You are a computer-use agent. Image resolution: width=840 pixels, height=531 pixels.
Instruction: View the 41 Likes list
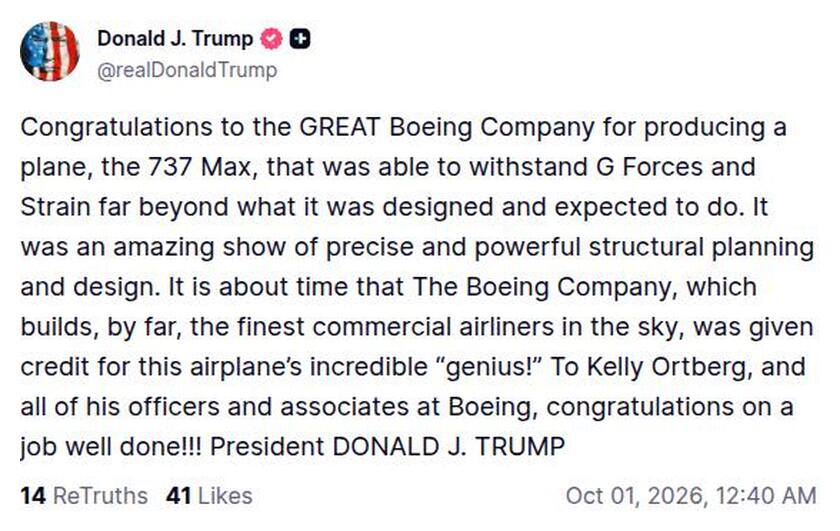[209, 496]
